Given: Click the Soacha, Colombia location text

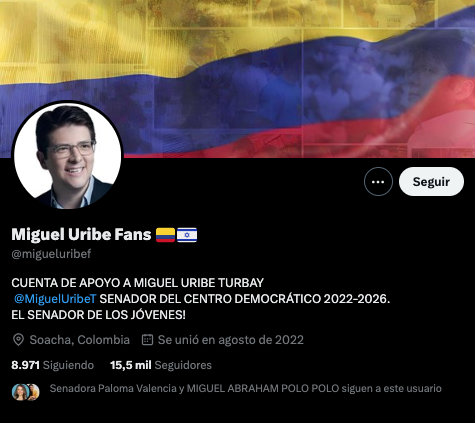Looking at the screenshot, I should click(x=79, y=340).
